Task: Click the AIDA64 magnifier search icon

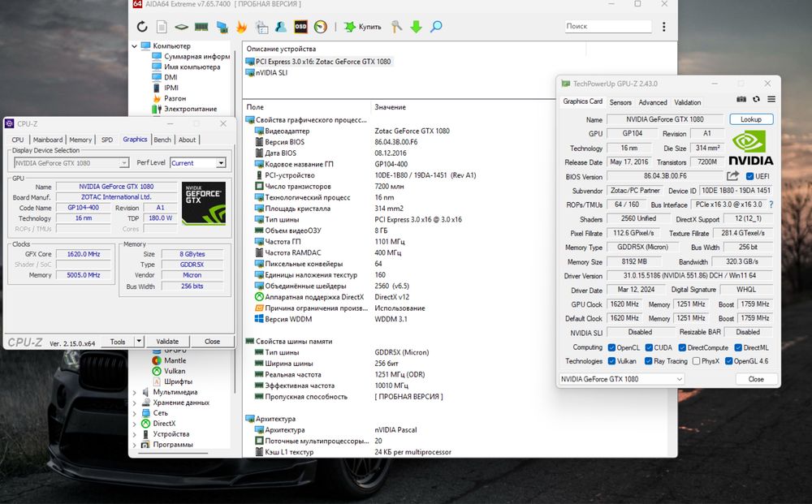Action: pyautogui.click(x=436, y=27)
